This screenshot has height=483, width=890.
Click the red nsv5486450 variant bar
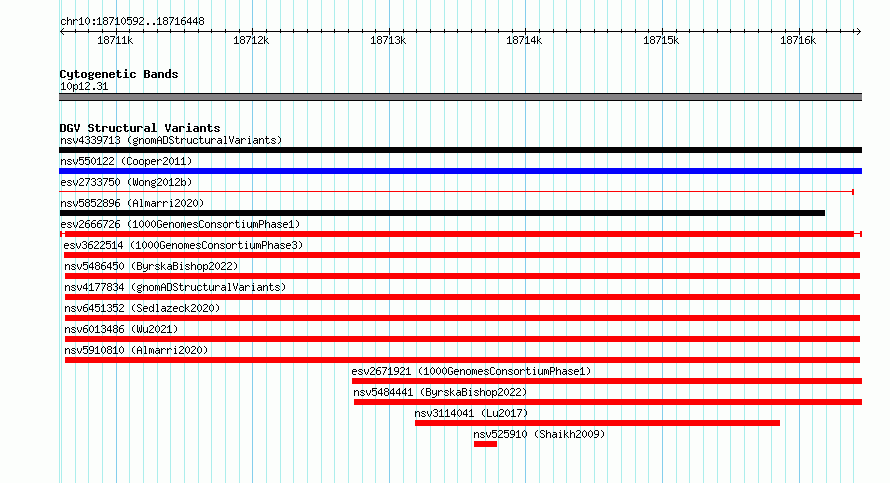(463, 276)
